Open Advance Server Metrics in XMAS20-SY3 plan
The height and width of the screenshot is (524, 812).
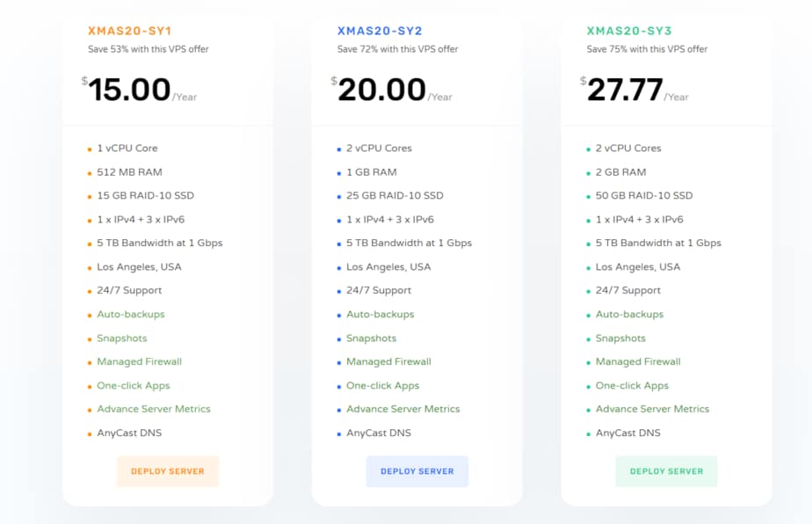[653, 409]
